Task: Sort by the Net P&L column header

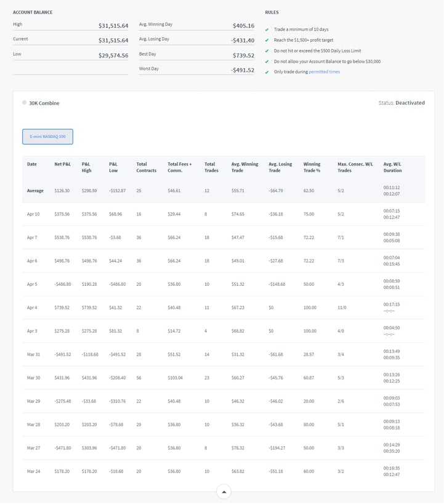Action: 63,165
